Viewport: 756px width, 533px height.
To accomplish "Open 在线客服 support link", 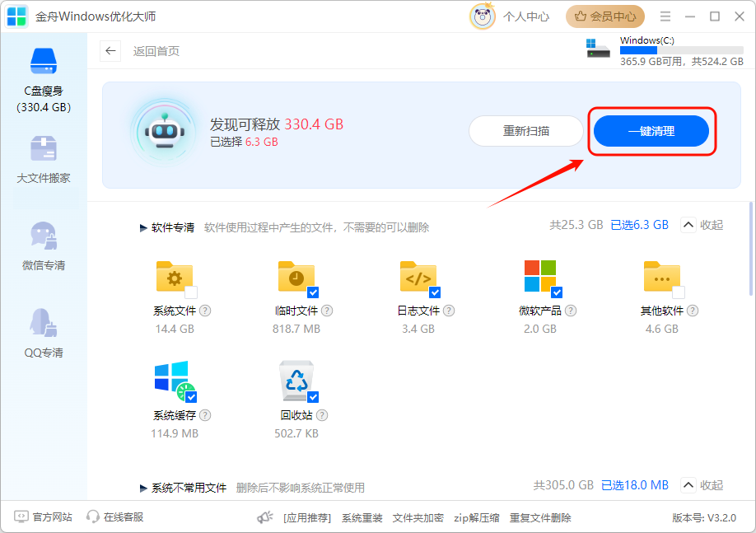I will pyautogui.click(x=115, y=517).
